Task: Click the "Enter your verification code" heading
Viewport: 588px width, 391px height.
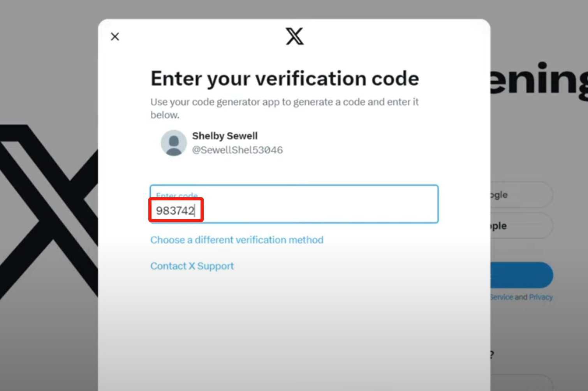Action: coord(285,79)
